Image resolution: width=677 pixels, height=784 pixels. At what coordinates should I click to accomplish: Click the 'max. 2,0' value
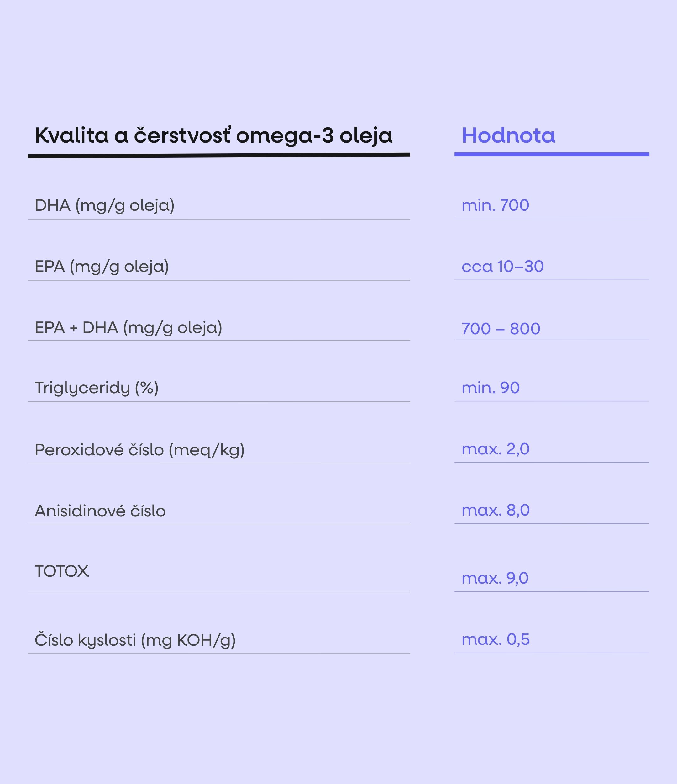(x=496, y=449)
